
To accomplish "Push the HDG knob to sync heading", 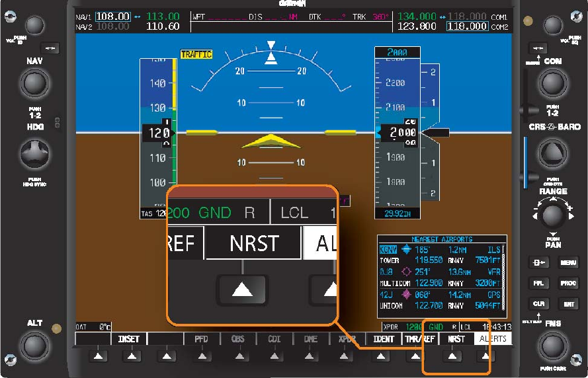I will (x=34, y=153).
